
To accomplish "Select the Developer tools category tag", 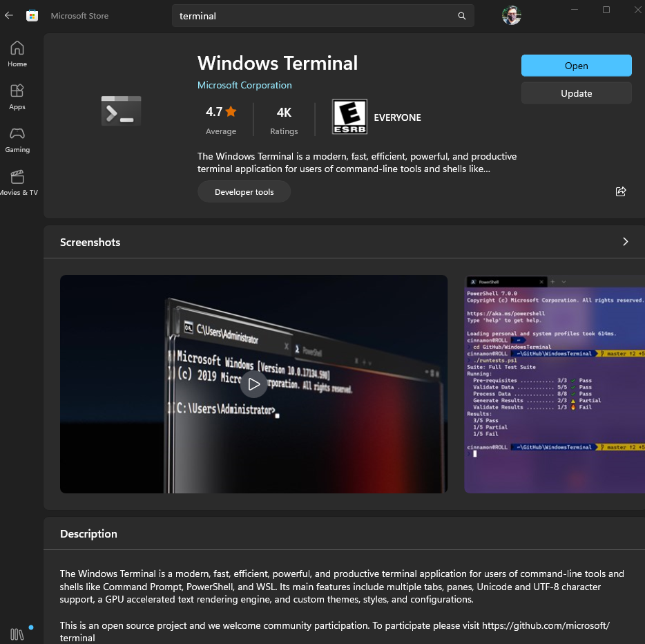I will [x=244, y=191].
